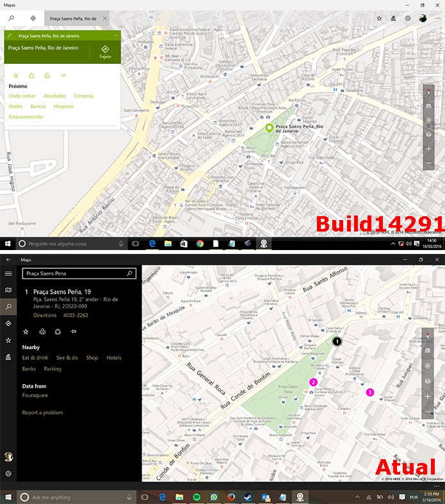
Task: Select Favorites star in bottom Maps sidebar
Action: coord(8,340)
